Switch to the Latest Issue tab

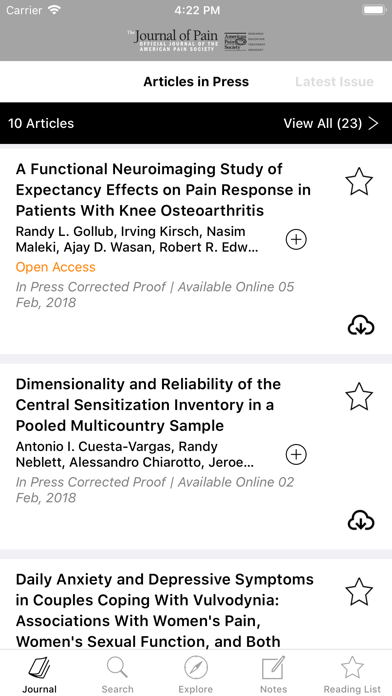[334, 82]
